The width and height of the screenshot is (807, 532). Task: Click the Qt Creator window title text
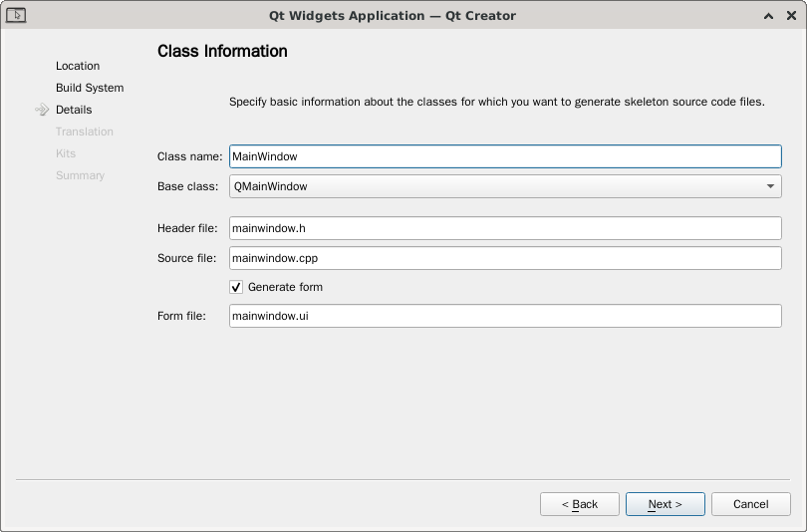393,15
